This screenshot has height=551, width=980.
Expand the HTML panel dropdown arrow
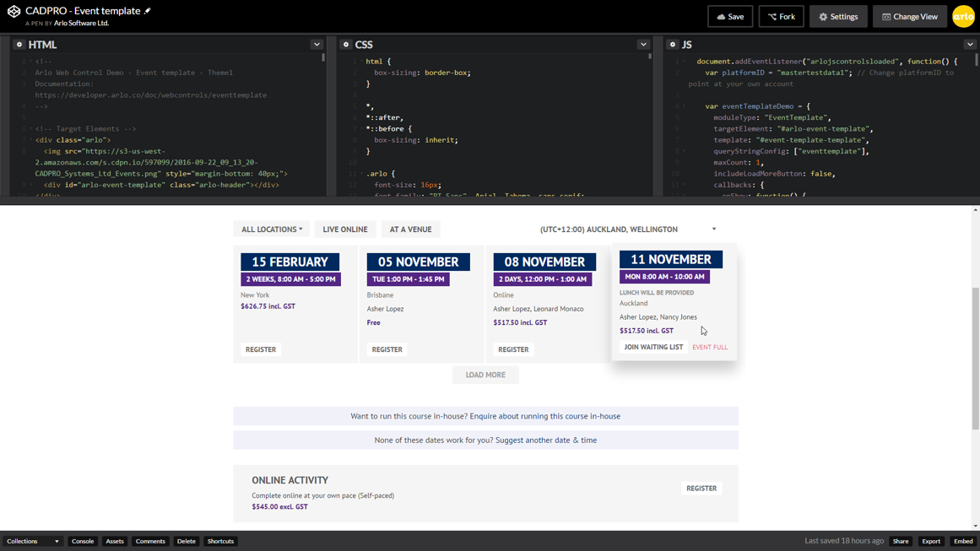pyautogui.click(x=317, y=45)
